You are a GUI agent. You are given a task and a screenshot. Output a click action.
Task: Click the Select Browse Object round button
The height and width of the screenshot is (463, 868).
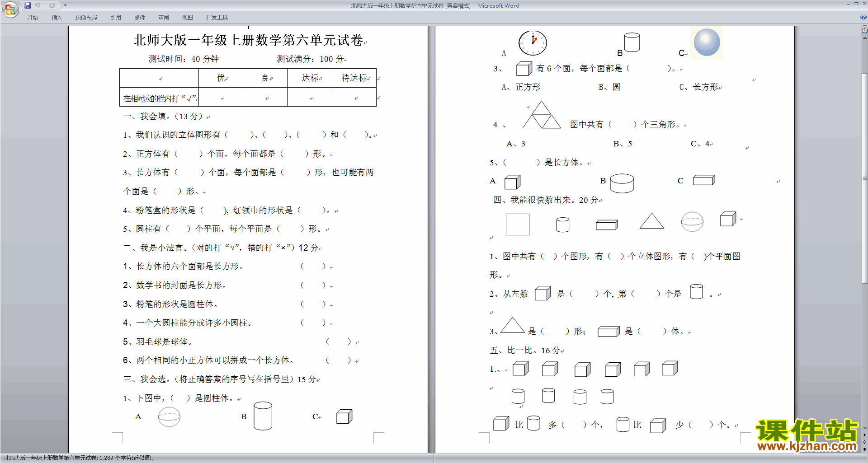(x=864, y=442)
